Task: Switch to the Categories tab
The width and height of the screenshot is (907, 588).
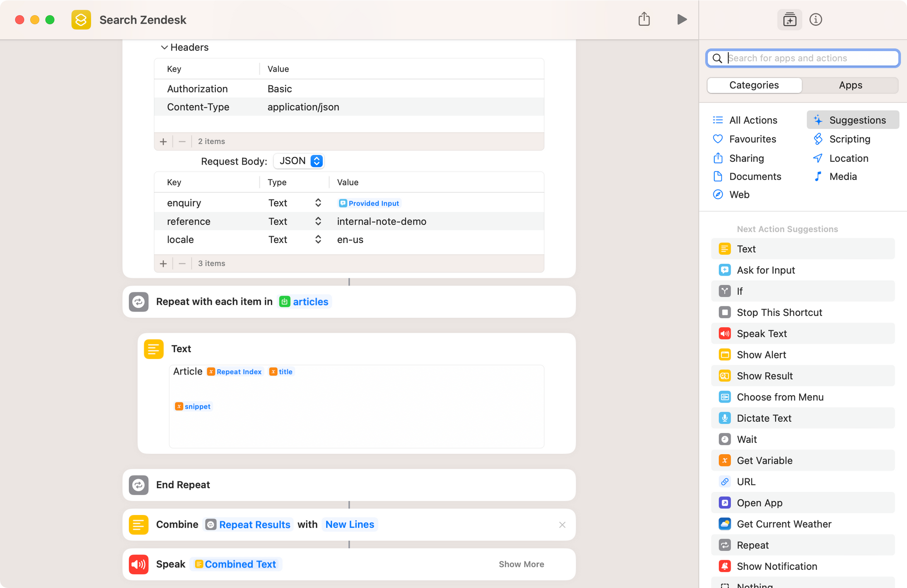Action: pos(754,85)
